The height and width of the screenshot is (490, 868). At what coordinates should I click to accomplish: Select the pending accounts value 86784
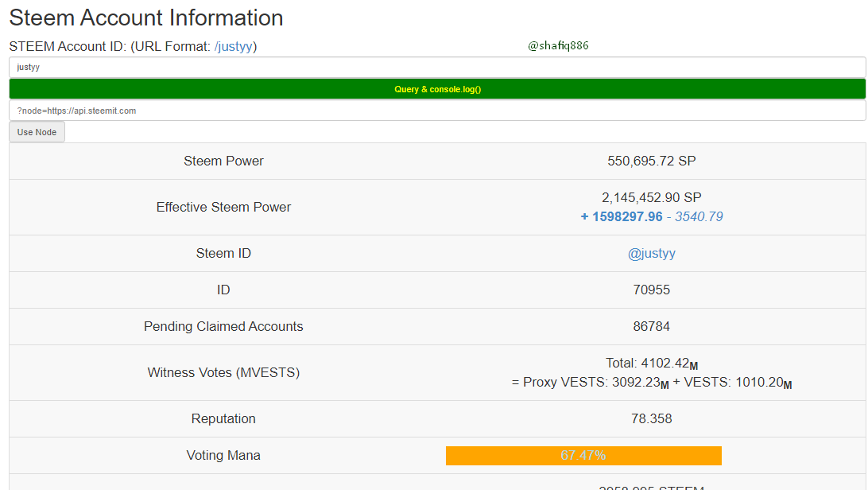pos(652,327)
